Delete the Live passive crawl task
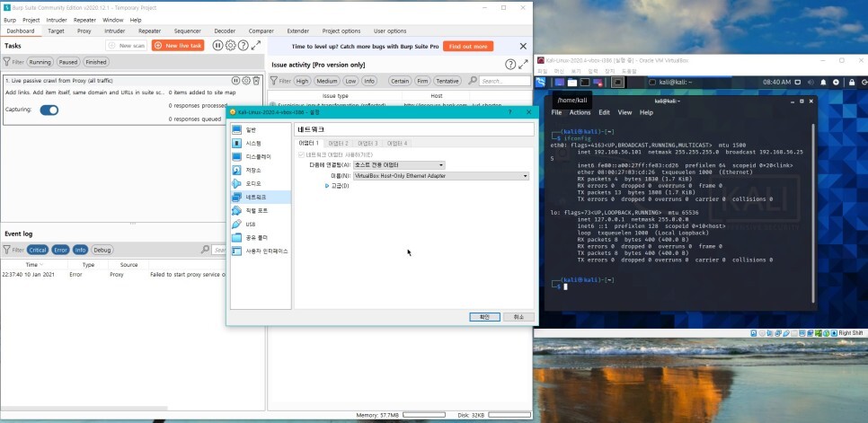Viewport: 868px width, 423px height. tap(256, 81)
